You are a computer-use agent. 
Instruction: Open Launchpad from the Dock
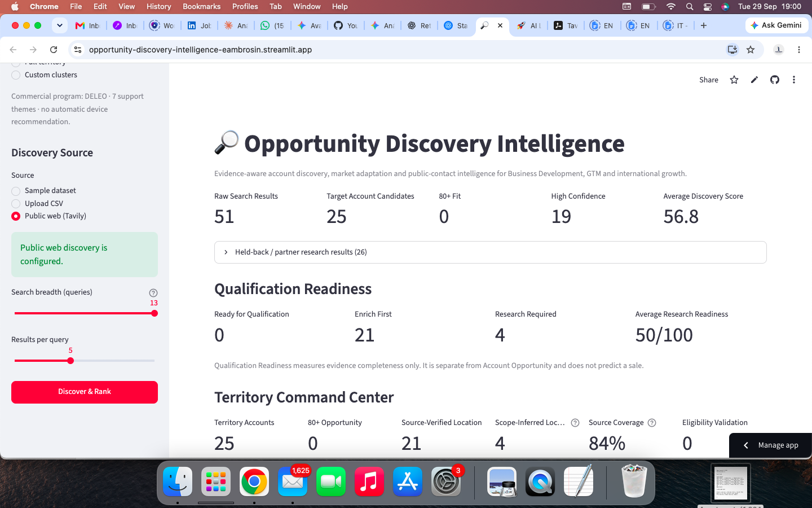coord(216,481)
